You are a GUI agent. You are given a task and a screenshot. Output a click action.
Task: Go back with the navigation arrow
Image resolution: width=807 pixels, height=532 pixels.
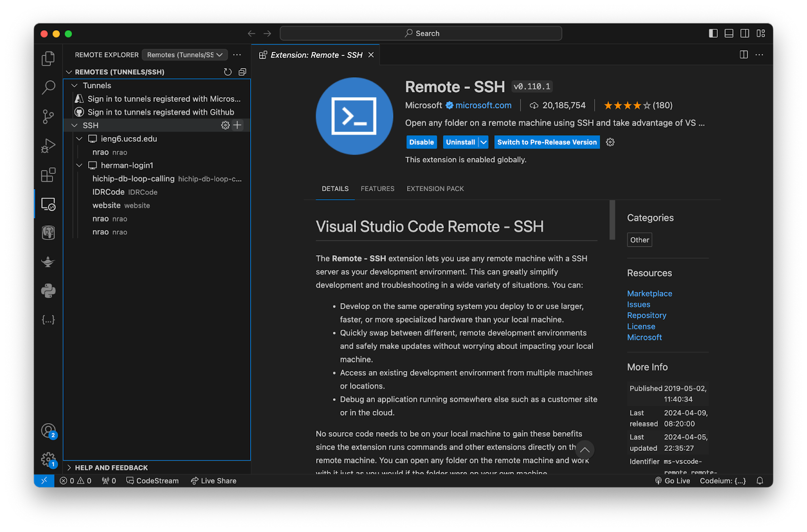pos(251,33)
